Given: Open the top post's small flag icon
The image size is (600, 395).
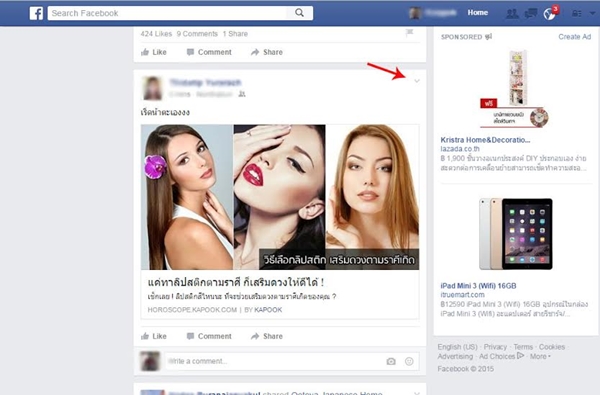Looking at the screenshot, I should [409, 32].
